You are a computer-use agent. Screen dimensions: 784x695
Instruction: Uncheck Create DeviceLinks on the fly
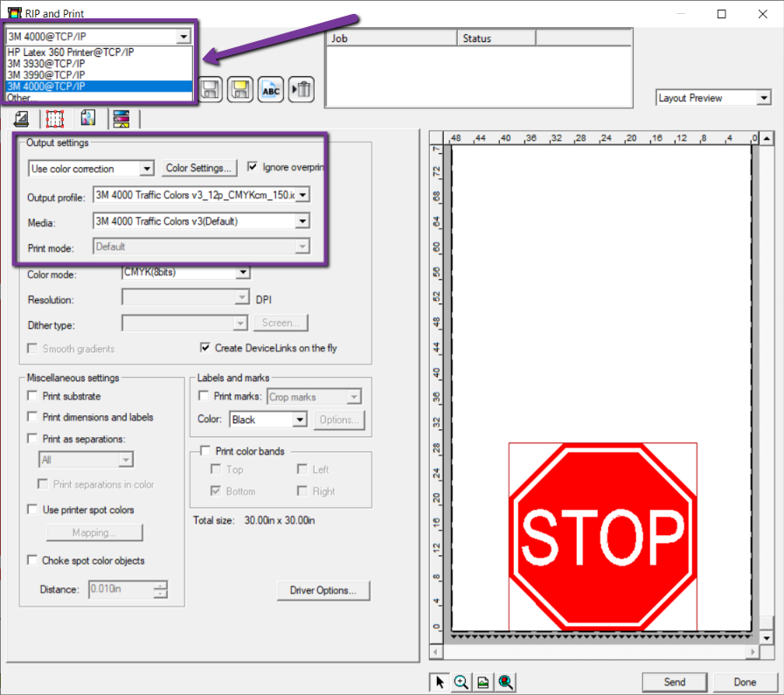[206, 348]
